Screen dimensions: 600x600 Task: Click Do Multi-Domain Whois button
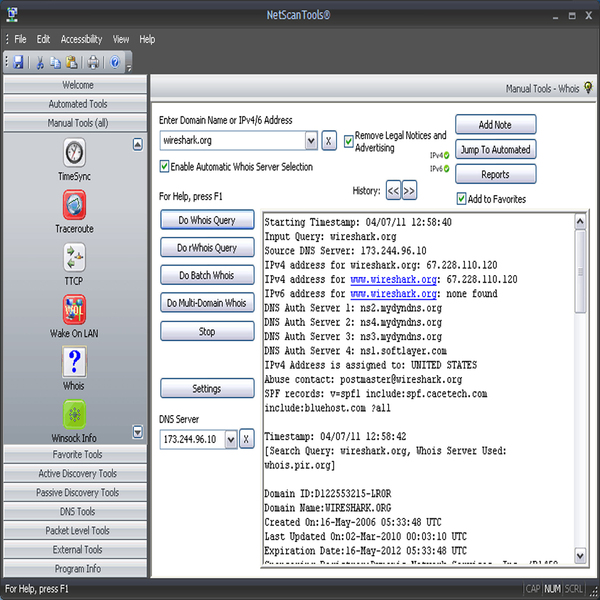coord(207,303)
